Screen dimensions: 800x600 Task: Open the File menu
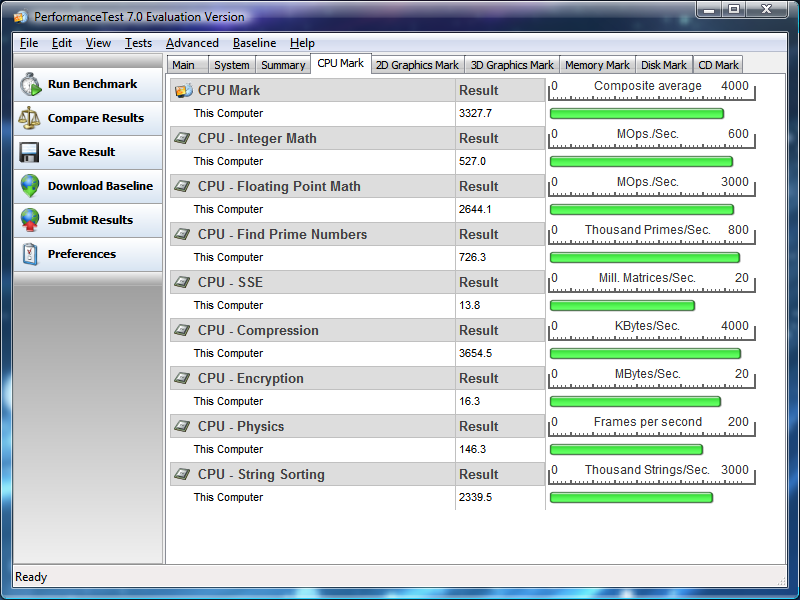29,43
